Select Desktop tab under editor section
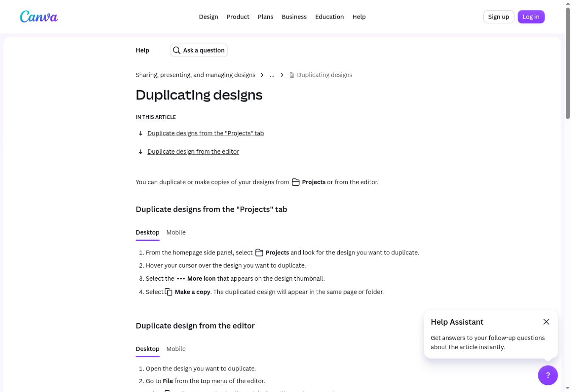Viewport: 571px width, 392px height. tap(147, 349)
